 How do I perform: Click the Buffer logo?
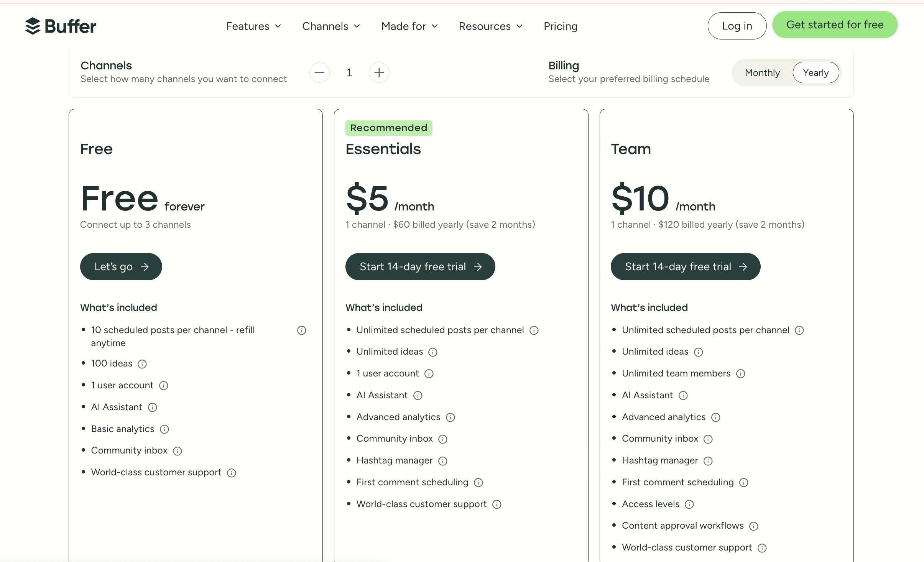[x=61, y=26]
